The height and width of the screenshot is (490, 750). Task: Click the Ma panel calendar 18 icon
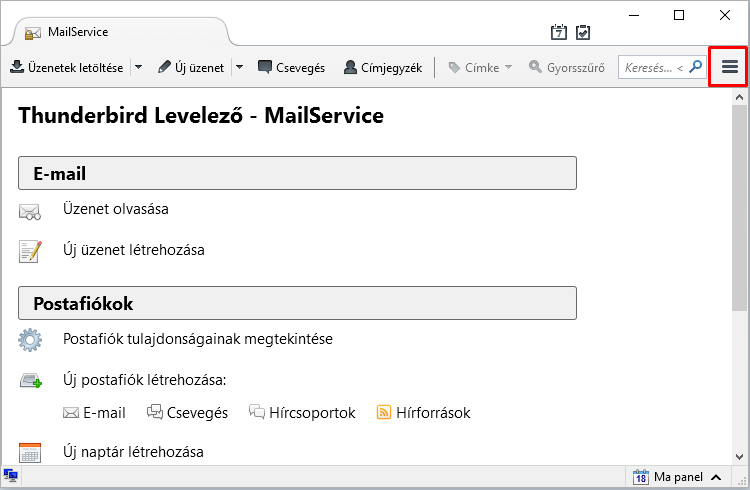pyautogui.click(x=640, y=477)
